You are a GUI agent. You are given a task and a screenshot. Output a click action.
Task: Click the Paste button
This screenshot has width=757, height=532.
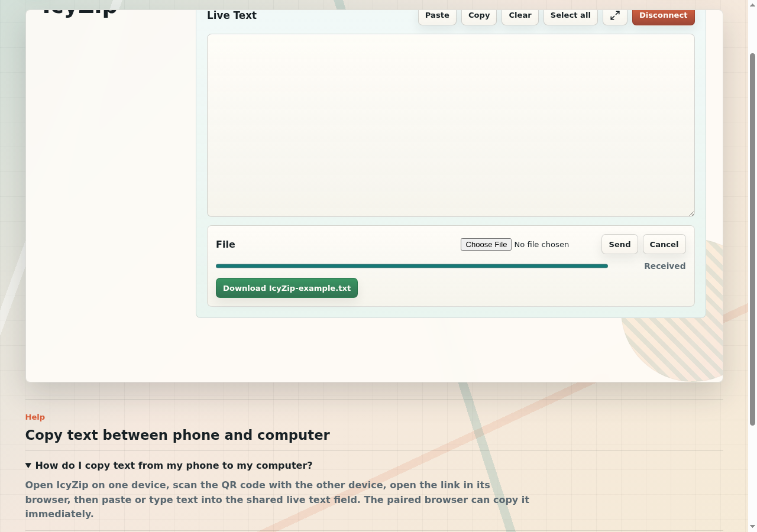(437, 15)
